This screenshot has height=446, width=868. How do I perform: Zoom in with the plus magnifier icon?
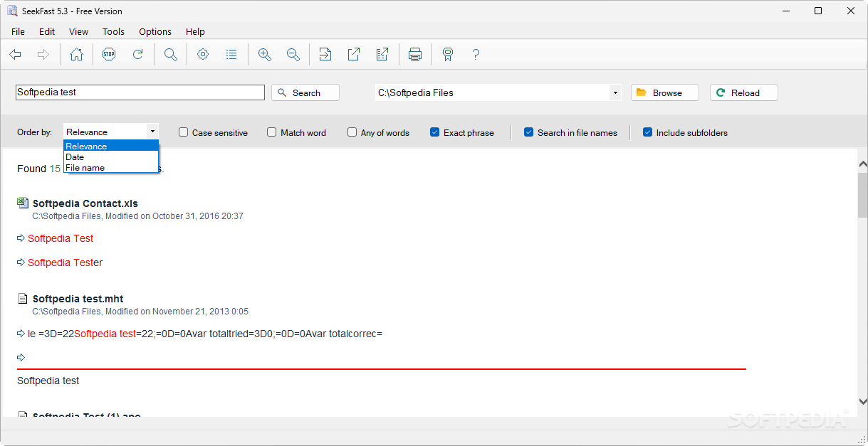[x=265, y=55]
